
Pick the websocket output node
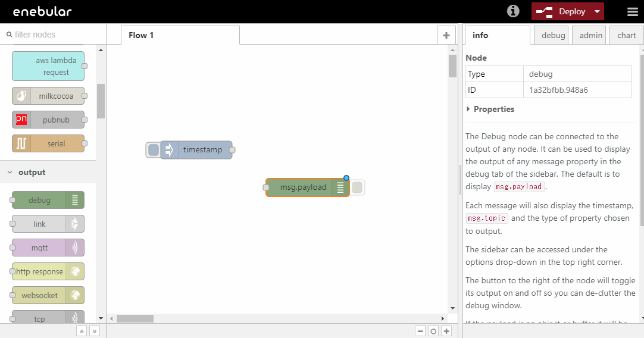coord(48,296)
